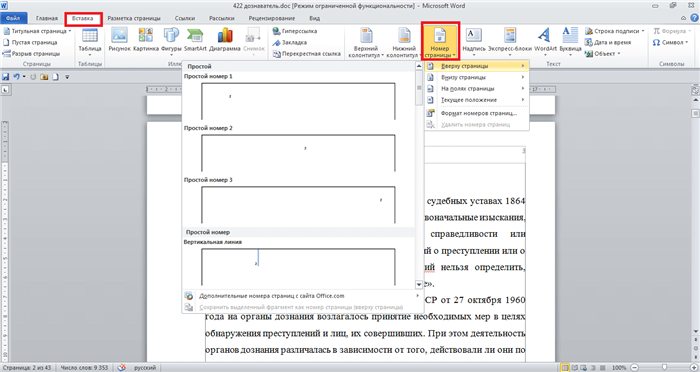This screenshot has width=700, height=372.
Task: Save document via quick access toolbar
Action: coord(5,77)
